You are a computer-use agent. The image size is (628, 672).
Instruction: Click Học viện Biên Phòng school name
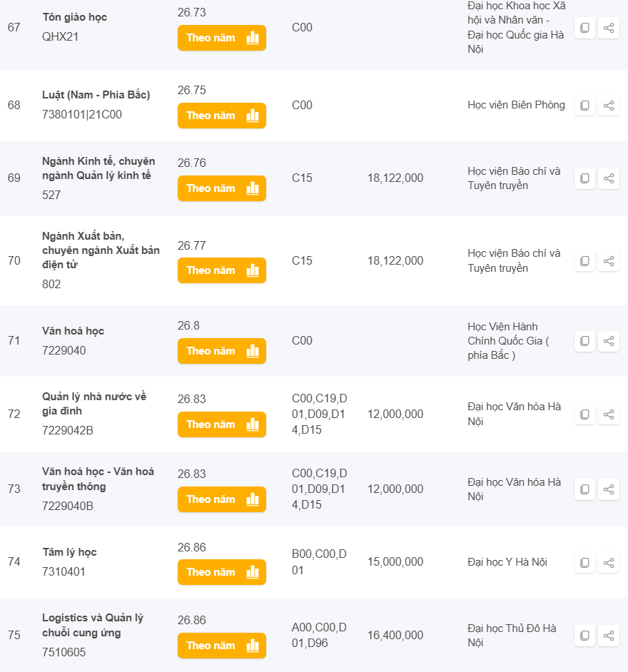coord(516,105)
